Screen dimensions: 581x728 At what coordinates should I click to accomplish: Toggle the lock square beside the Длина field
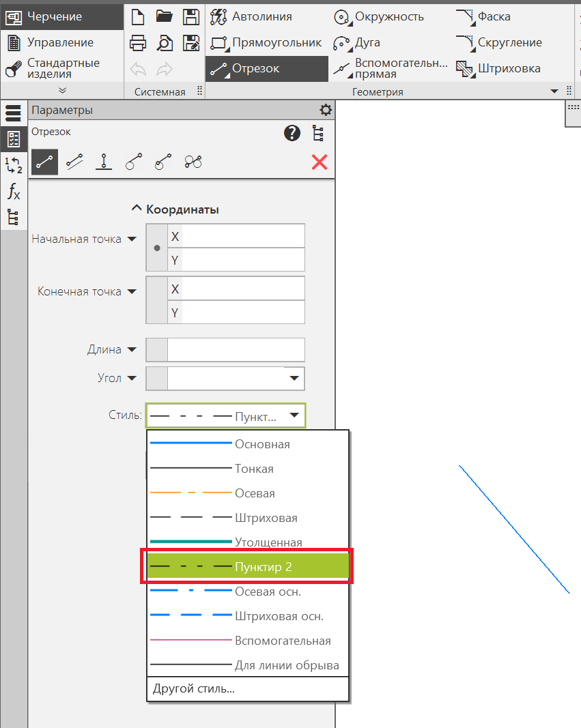[x=157, y=350]
